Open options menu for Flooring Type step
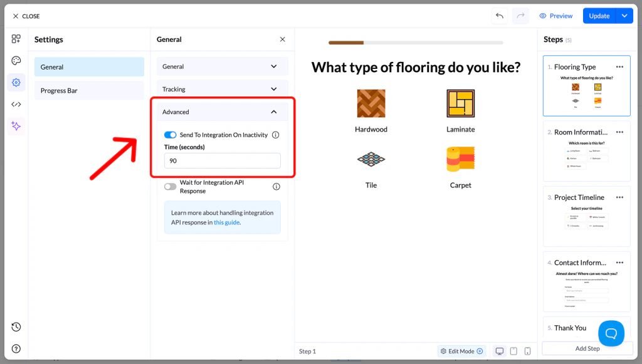Viewport: 642px width, 364px height. [x=619, y=66]
